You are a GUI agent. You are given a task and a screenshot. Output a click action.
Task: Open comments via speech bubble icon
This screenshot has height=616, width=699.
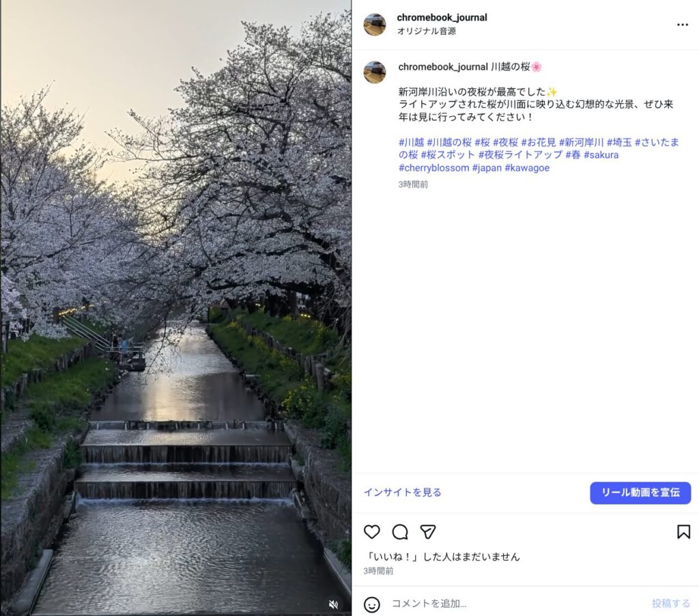pos(400,532)
